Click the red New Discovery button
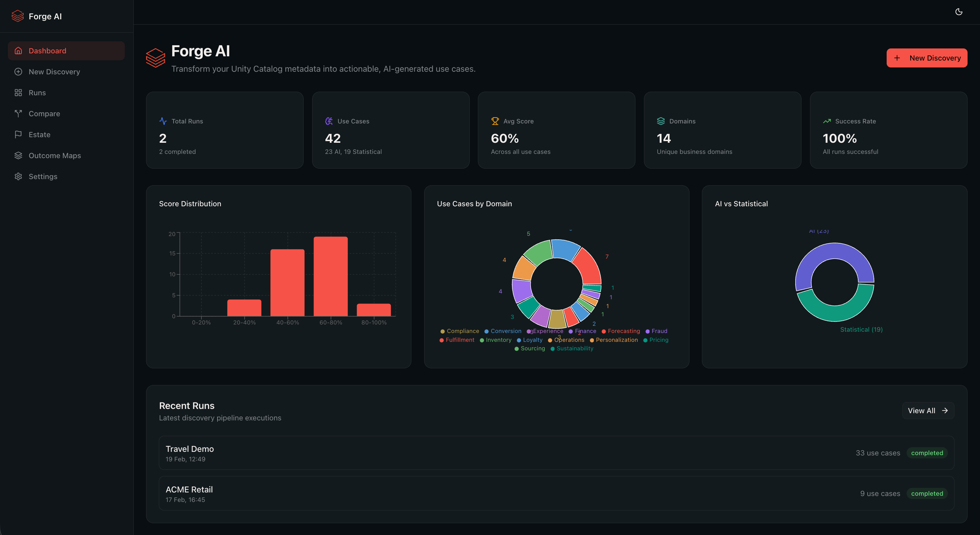The height and width of the screenshot is (535, 980). pos(927,58)
